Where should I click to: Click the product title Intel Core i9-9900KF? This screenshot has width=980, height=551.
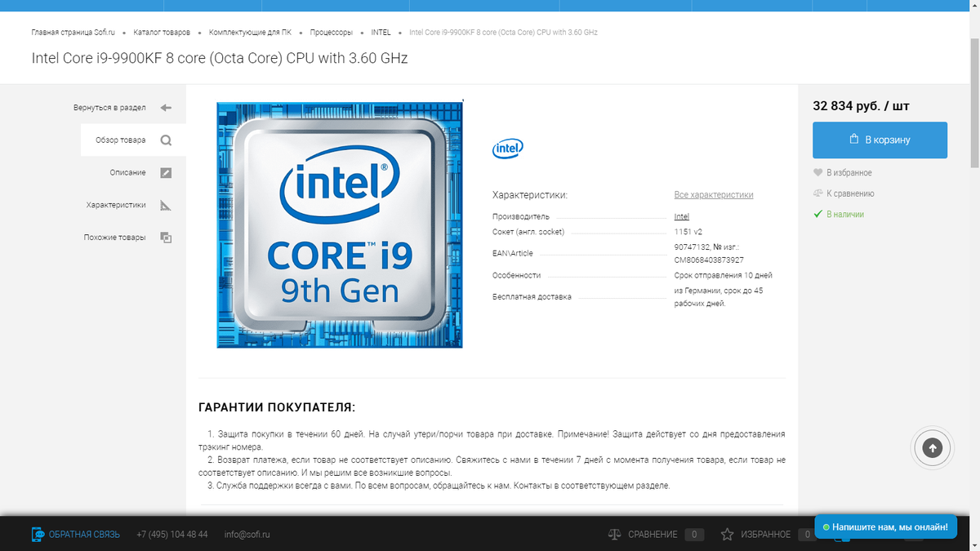pos(220,59)
